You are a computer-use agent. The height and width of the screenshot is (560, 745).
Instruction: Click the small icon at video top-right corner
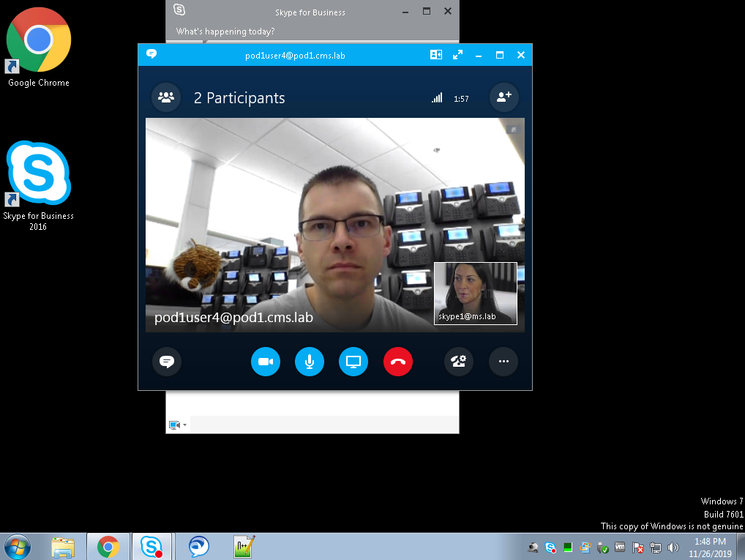click(513, 130)
